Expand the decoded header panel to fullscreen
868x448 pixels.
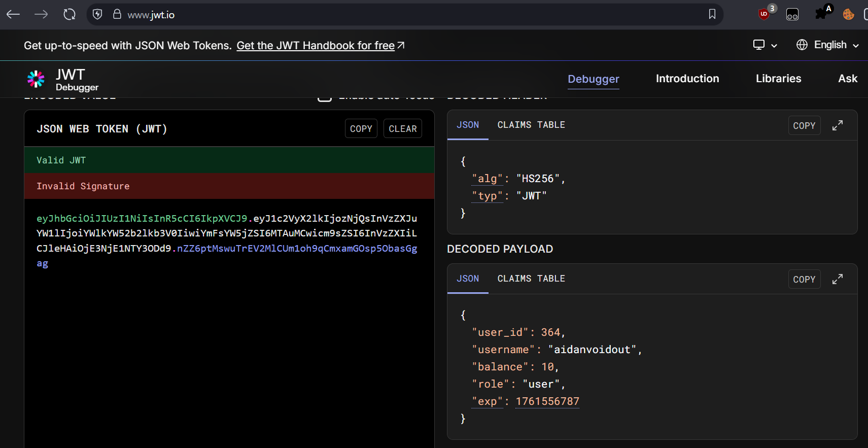(x=838, y=125)
